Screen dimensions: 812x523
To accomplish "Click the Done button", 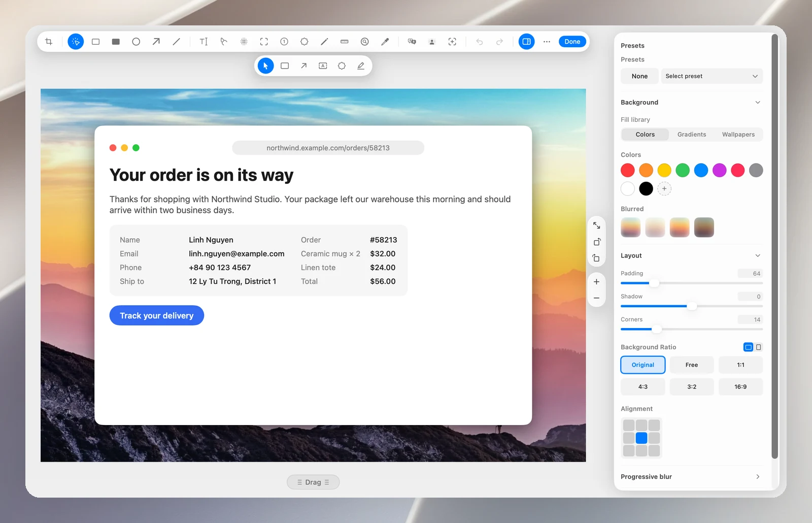I will [572, 42].
